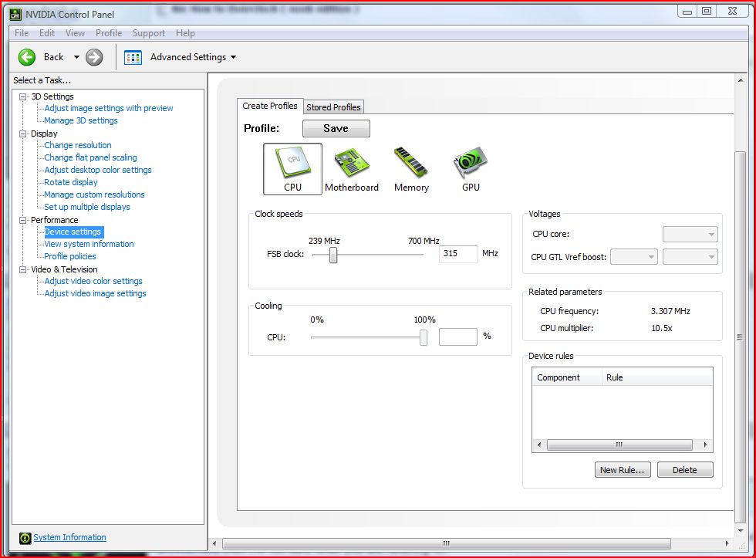Open the Edit menu

(47, 32)
